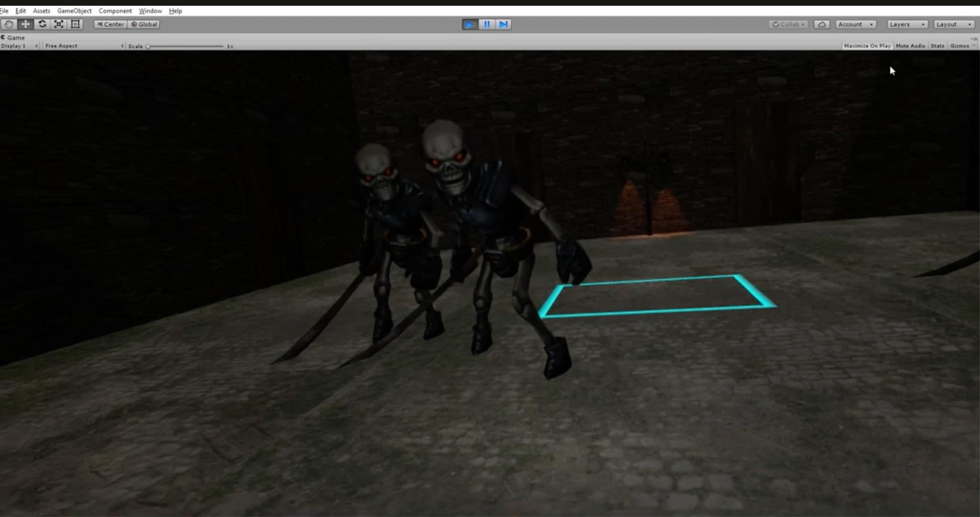Toggle Maximize On Play
The height and width of the screenshot is (517, 980).
click(867, 46)
